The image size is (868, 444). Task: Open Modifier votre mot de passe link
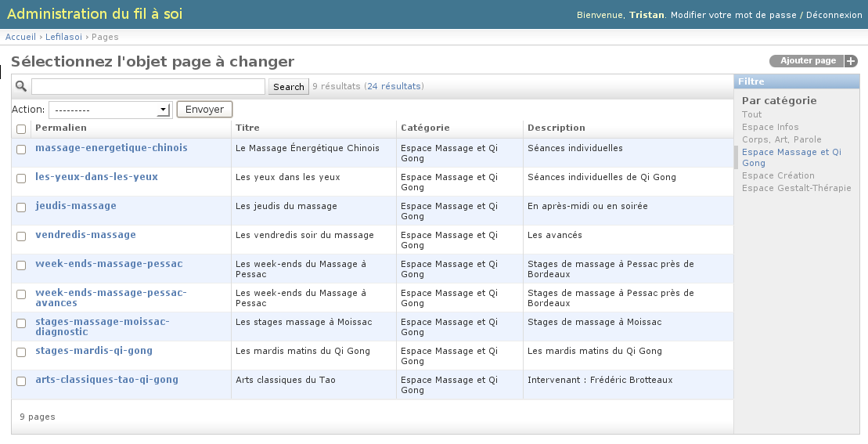(733, 15)
